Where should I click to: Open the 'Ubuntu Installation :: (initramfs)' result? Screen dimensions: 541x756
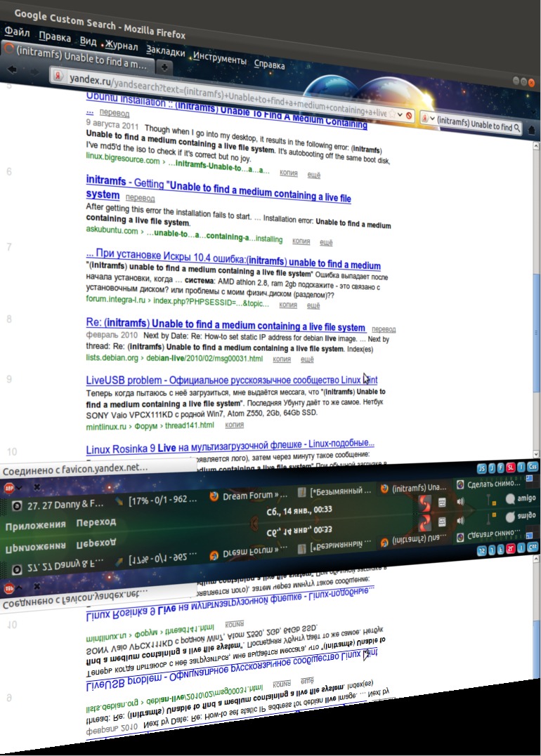226,110
